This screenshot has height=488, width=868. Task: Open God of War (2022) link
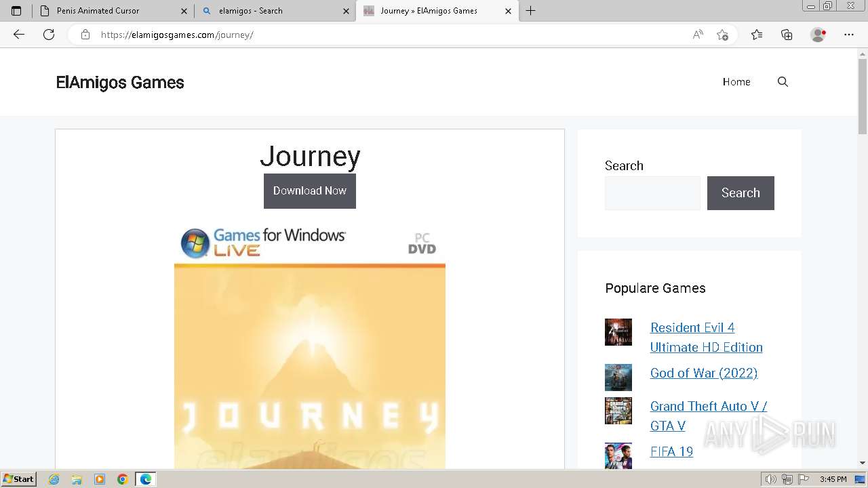click(x=704, y=373)
